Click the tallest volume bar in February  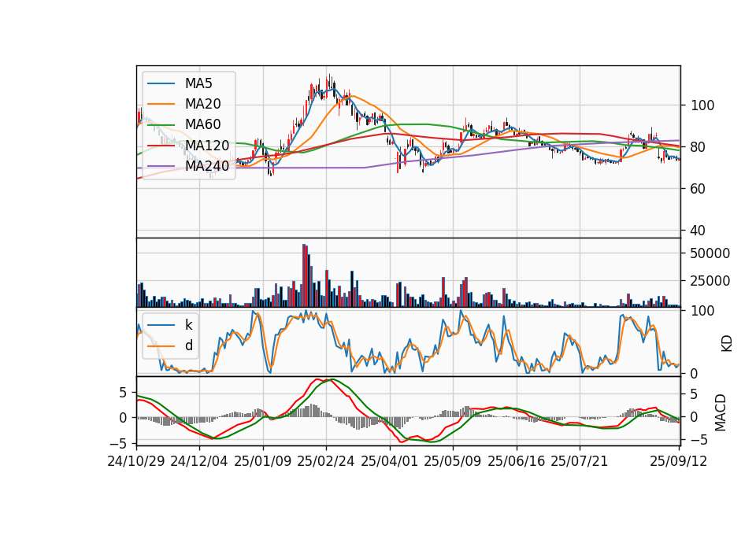(304, 275)
